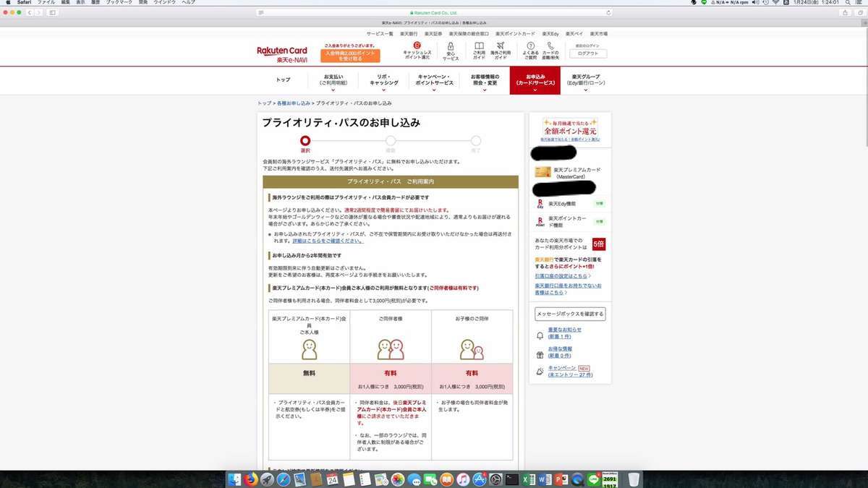Screen dimensions: 868x488
Task: Click the 楽天Edy機能 logo icon
Action: (x=540, y=204)
